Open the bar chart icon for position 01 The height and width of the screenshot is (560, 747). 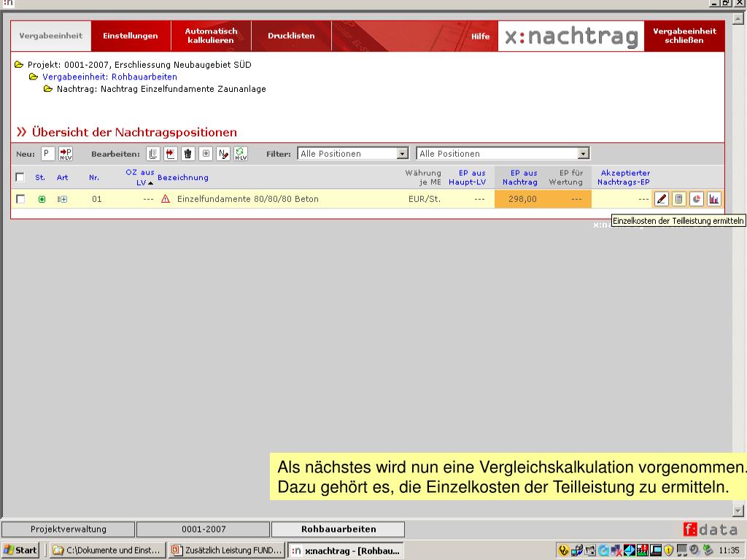[x=713, y=199]
